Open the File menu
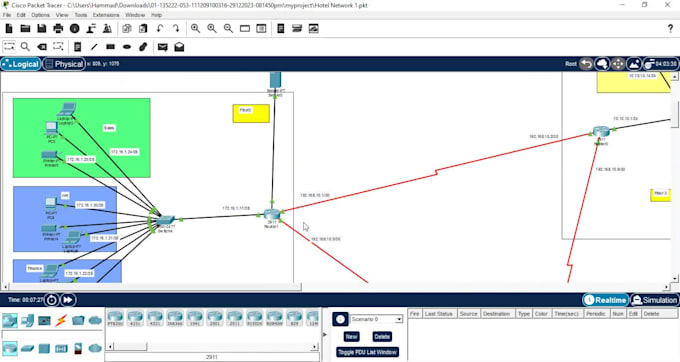 tap(7, 15)
